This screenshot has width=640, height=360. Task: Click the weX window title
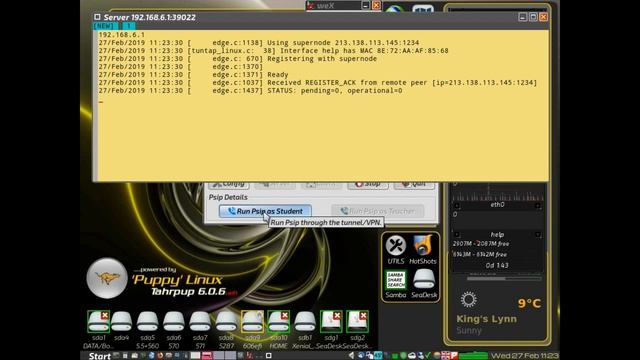pos(325,5)
